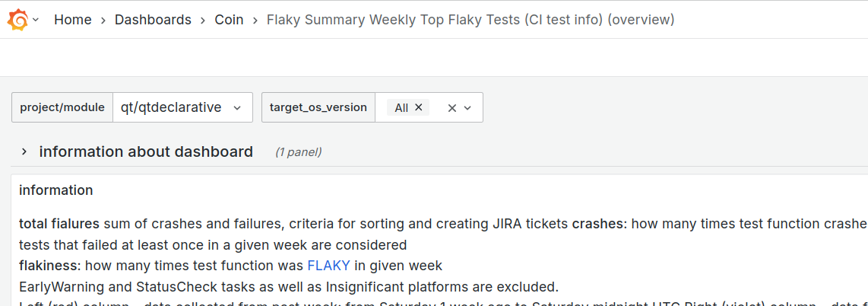Open the information panel title menu
Screen dimensions: 868x306
[x=56, y=190]
